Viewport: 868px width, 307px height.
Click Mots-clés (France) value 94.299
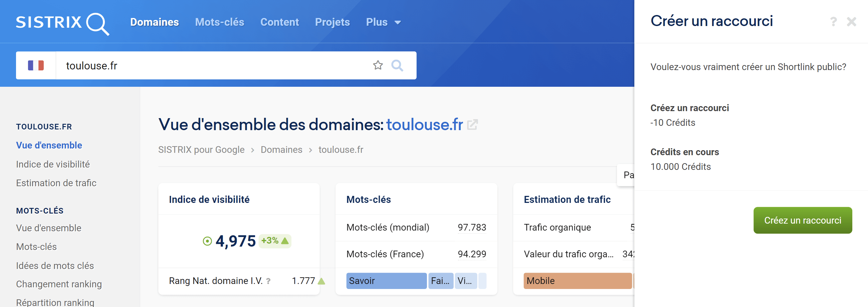472,254
